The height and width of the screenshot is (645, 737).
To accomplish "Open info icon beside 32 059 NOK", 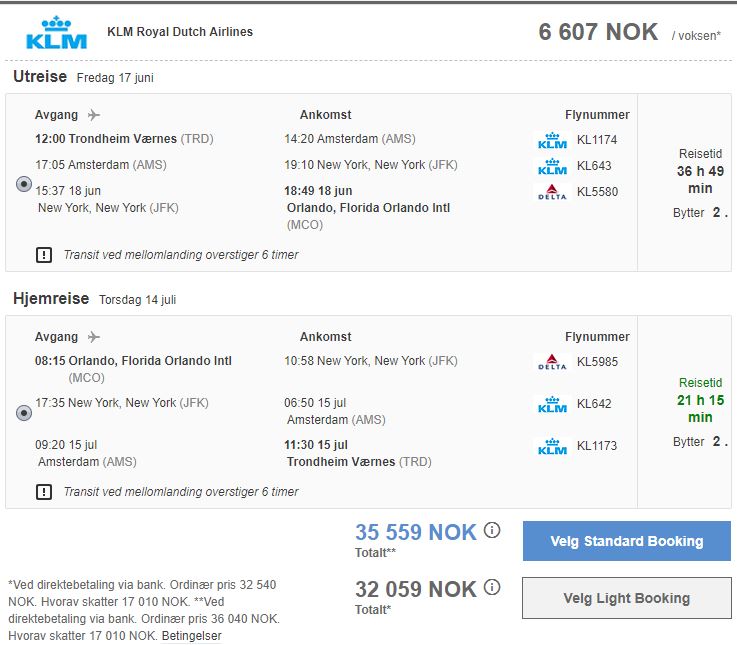I will 492,587.
